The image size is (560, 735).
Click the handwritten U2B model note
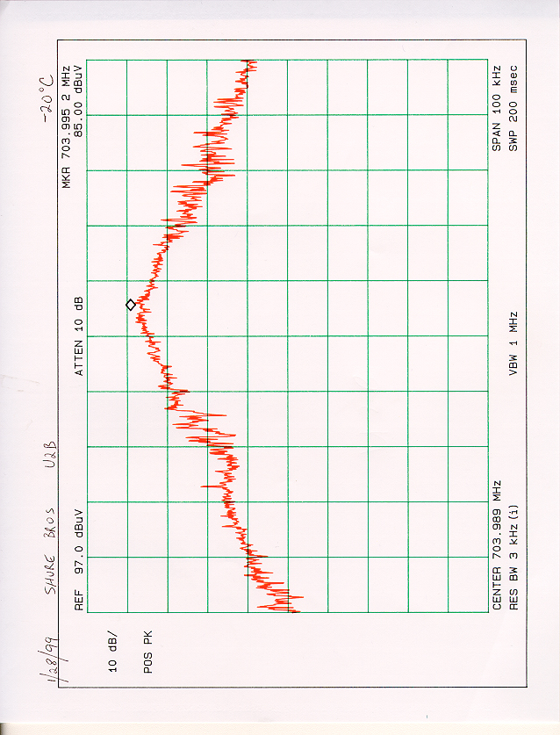pyautogui.click(x=50, y=455)
